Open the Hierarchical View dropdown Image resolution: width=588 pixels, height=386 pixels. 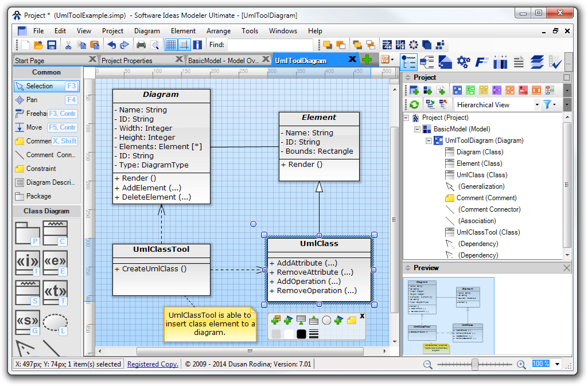(537, 104)
